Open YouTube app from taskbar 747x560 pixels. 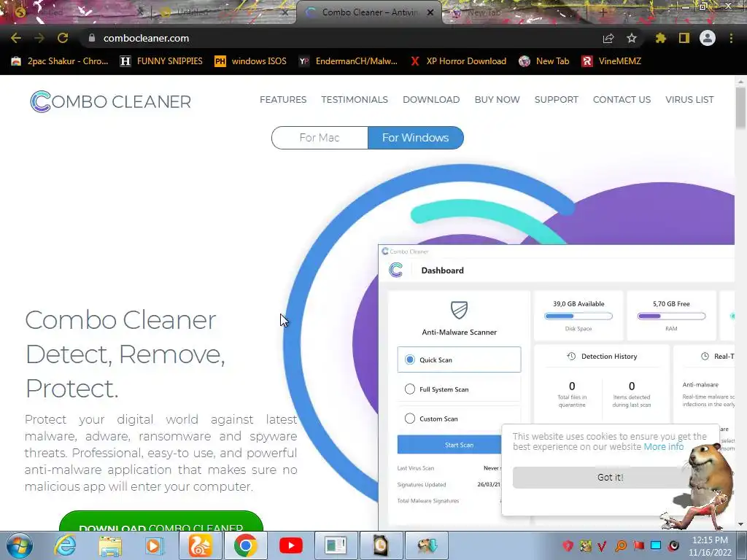[290, 545]
